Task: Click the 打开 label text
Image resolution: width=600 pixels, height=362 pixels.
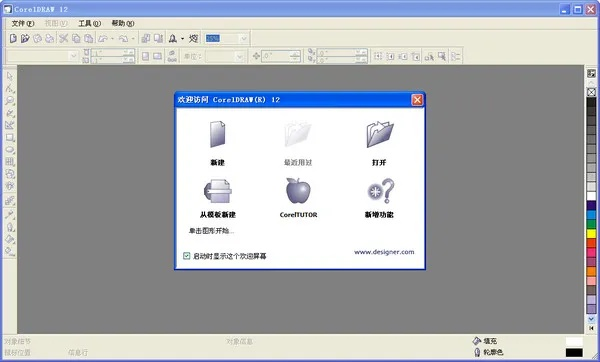Action: [379, 162]
